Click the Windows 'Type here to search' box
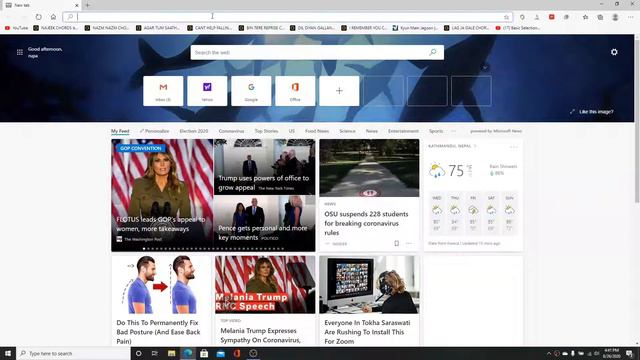The height and width of the screenshot is (360, 640). 73,353
